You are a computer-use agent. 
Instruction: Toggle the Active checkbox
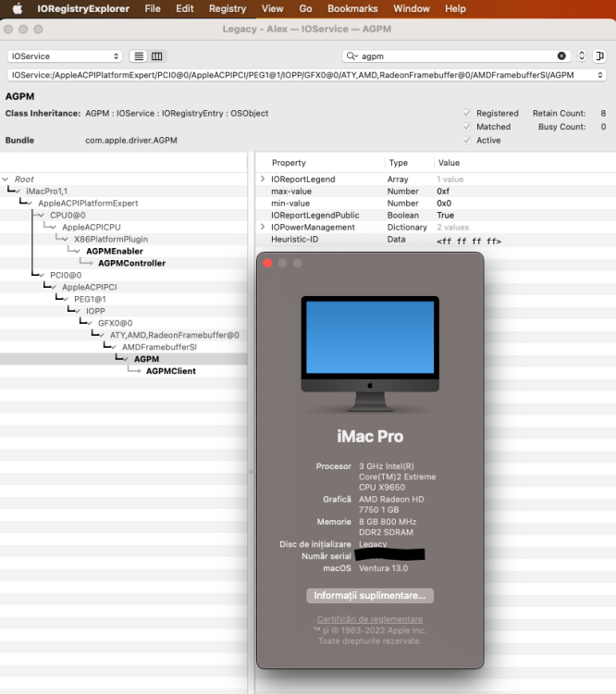pyautogui.click(x=467, y=140)
